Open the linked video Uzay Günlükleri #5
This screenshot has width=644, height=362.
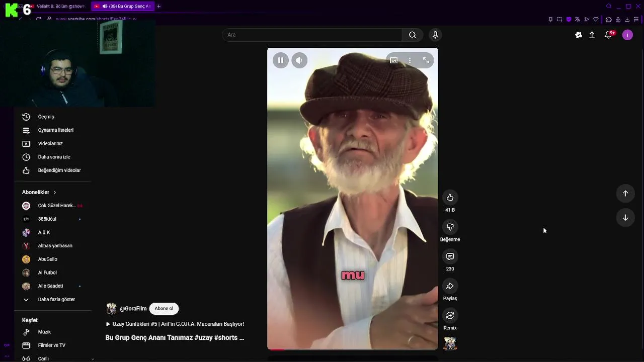[175, 324]
